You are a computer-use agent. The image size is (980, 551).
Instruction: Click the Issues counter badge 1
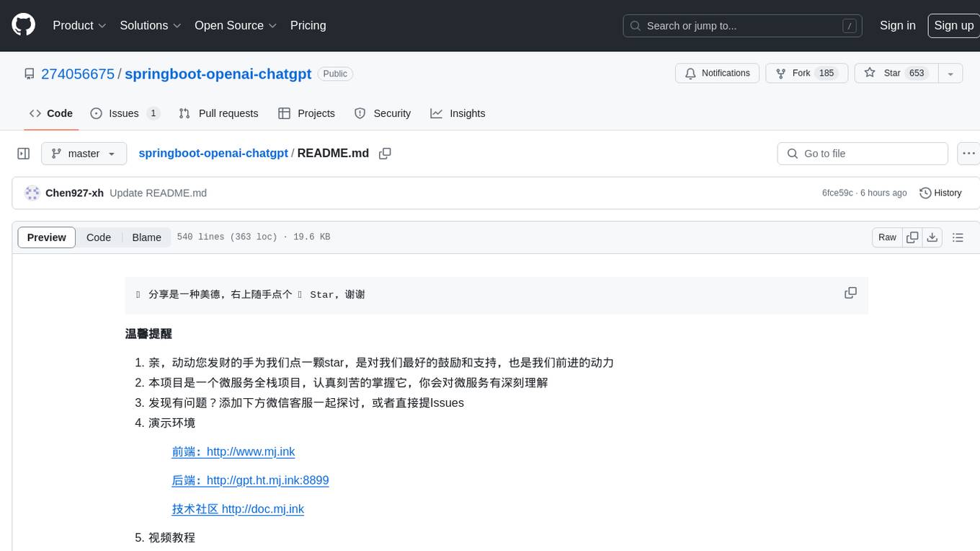153,113
